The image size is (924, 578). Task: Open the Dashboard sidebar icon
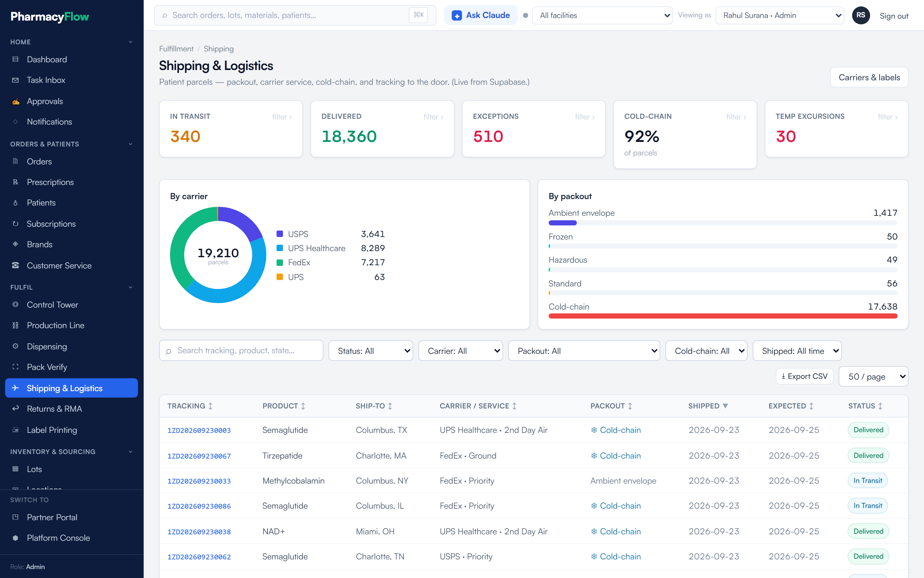click(x=15, y=59)
